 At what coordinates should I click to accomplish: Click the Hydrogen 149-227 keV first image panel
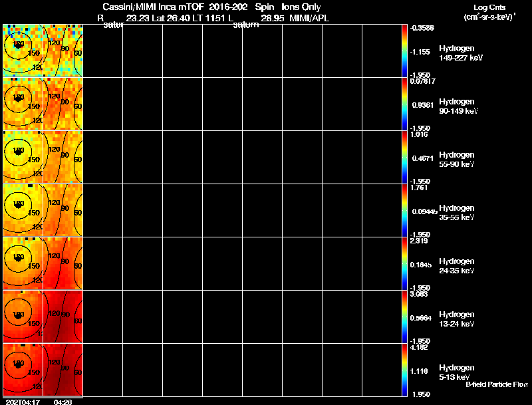(x=23, y=51)
